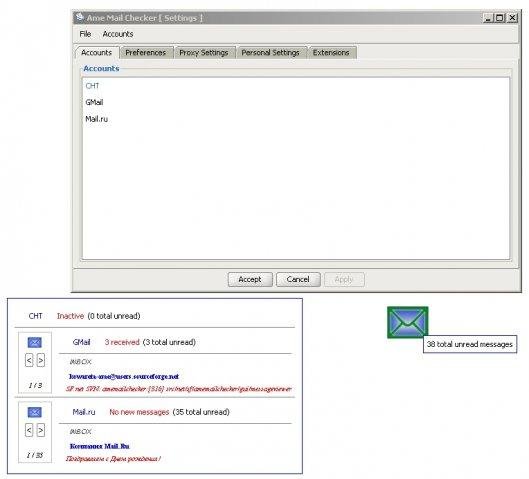529x479 pixels.
Task: Minimize the Settings window
Action: [x=488, y=18]
